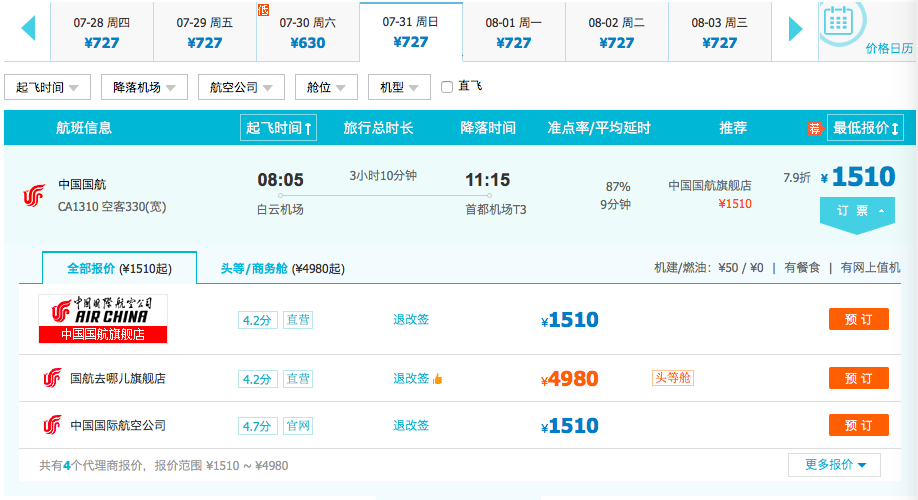918x500 pixels.
Task: Click the 国航去哪儿旗舰店 seller name
Action: click(118, 378)
